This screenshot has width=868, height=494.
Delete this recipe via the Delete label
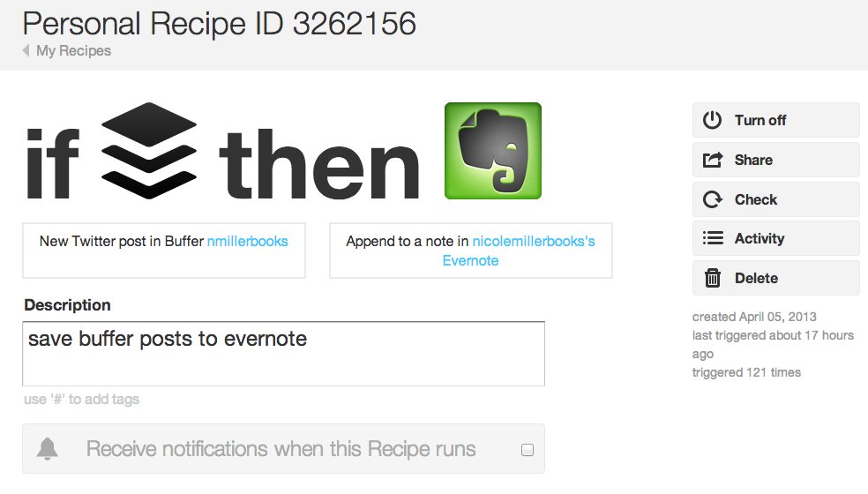click(756, 278)
